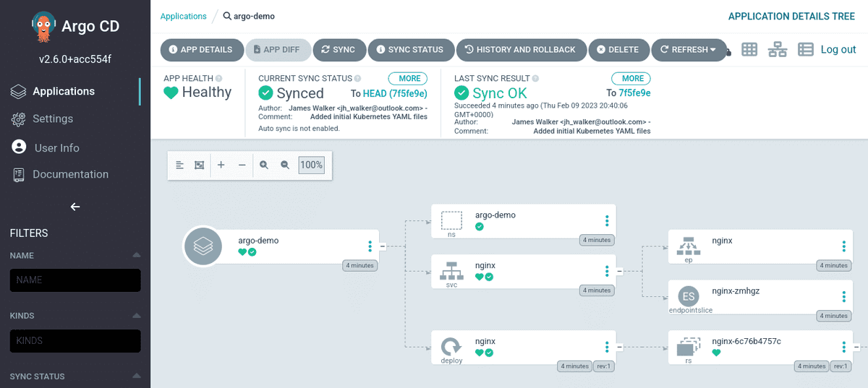
Task: Click the SYNC STATUS button
Action: [410, 50]
